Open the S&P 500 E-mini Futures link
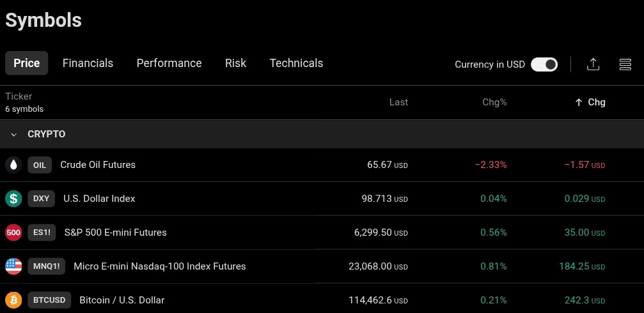Screen dimensions: 644x313 point(115,233)
